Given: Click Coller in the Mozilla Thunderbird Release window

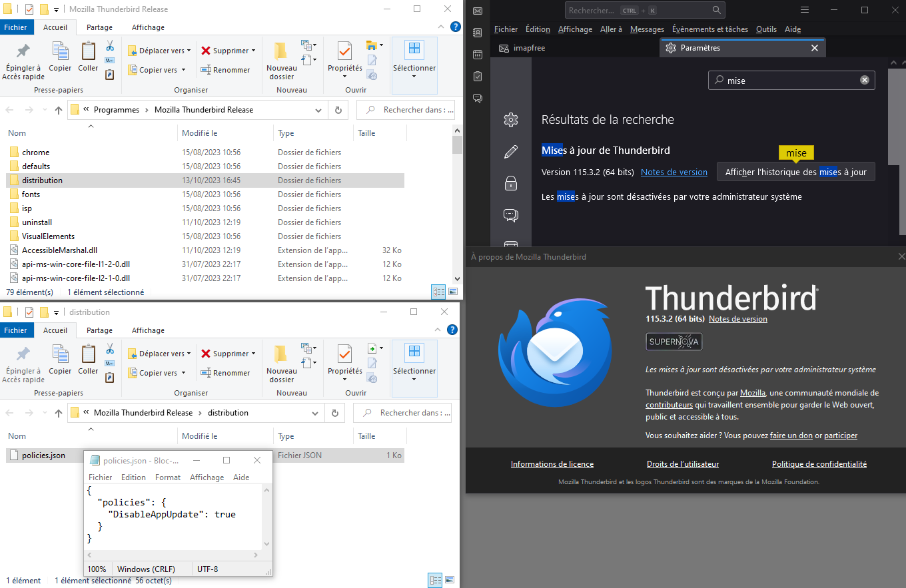Looking at the screenshot, I should pyautogui.click(x=88, y=57).
